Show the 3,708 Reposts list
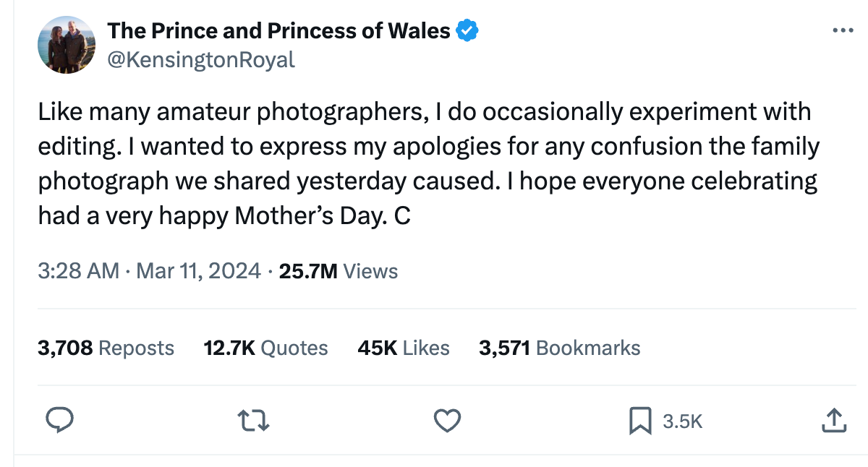The width and height of the screenshot is (868, 467). click(x=106, y=348)
